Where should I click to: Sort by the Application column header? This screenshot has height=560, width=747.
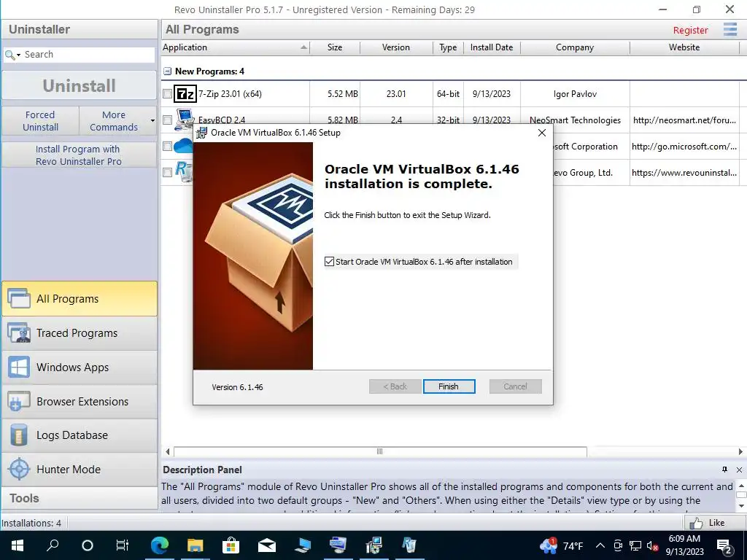[x=236, y=47]
